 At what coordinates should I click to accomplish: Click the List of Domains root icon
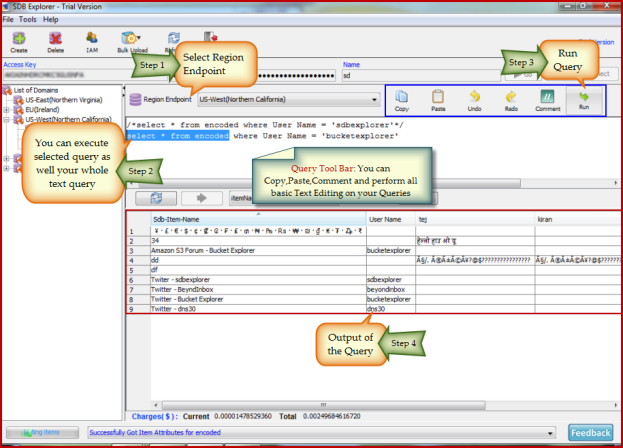(7, 90)
